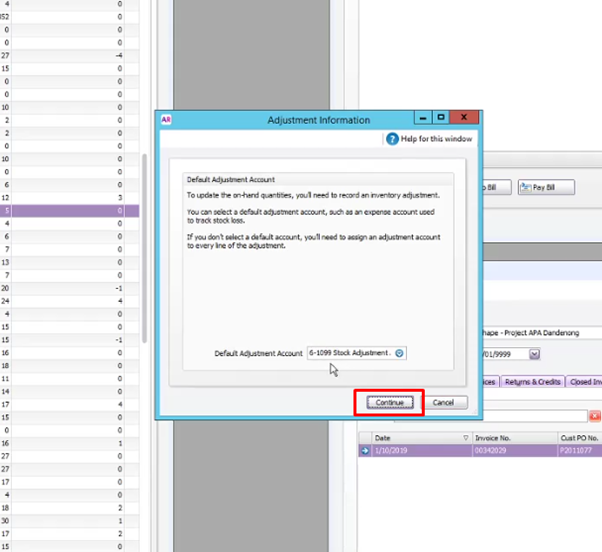
Task: Sort by the Date column header triangle
Action: click(x=466, y=438)
